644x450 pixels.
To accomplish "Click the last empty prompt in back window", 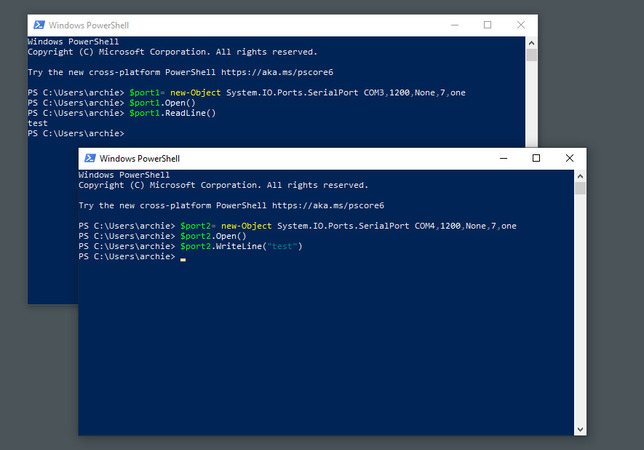I will (x=76, y=133).
